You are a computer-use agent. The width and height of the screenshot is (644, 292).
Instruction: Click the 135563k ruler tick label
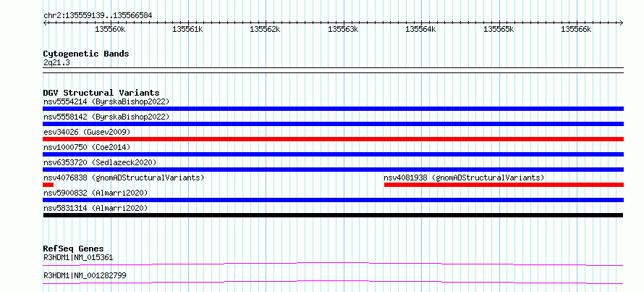tap(344, 30)
